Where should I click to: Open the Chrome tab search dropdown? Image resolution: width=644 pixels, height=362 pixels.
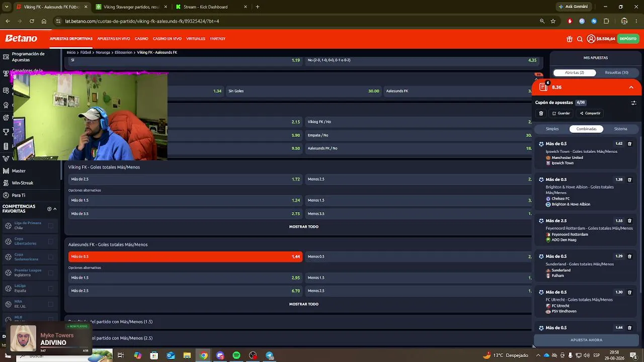point(7,7)
